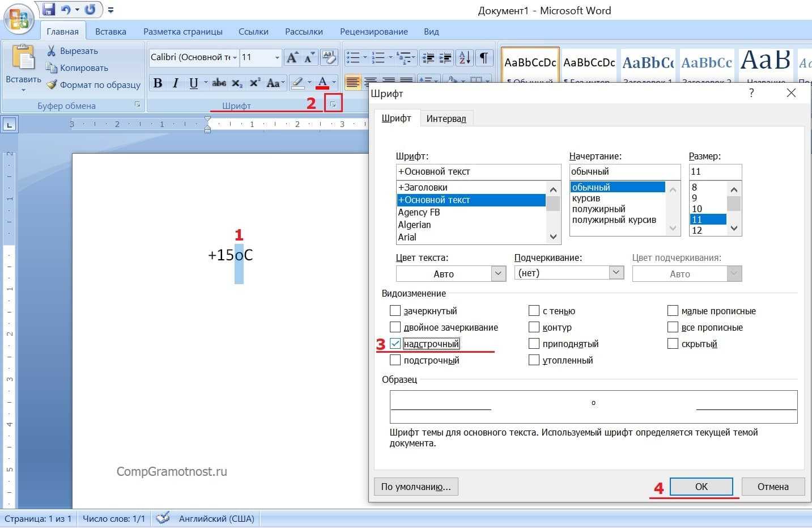Screen dimensions: 812x528
Task: Click the Format Painter brush icon
Action: 52,85
